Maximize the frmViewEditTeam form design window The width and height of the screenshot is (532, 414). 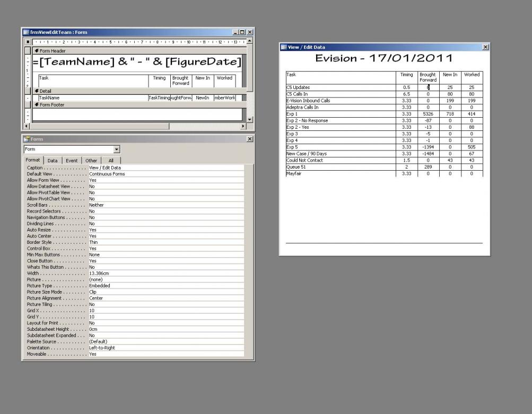point(242,32)
